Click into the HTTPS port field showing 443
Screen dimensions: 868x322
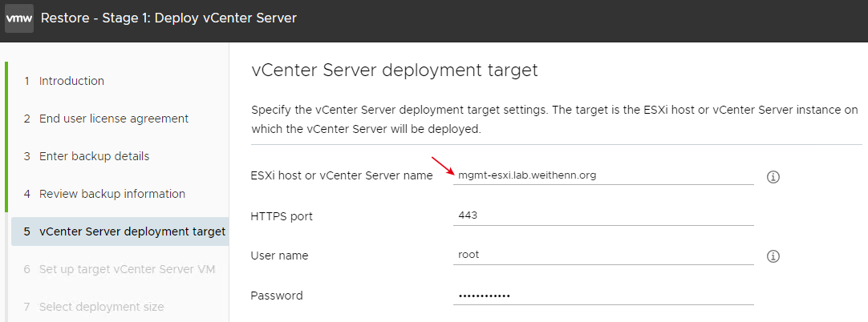[x=603, y=215]
